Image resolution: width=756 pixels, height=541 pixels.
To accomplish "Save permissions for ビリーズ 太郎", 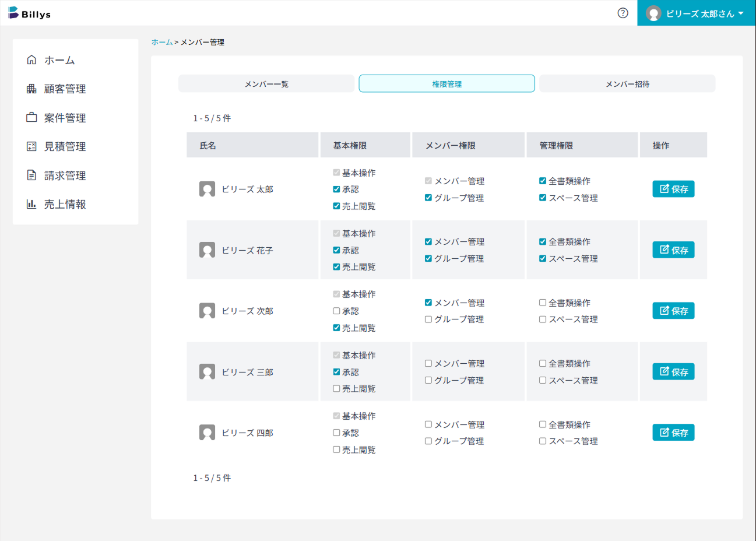I will pyautogui.click(x=673, y=189).
